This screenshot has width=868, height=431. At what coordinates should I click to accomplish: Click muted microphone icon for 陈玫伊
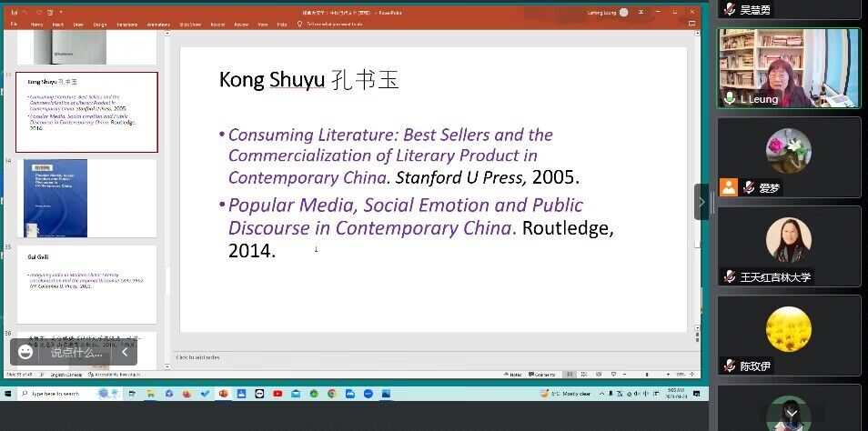[x=729, y=366]
